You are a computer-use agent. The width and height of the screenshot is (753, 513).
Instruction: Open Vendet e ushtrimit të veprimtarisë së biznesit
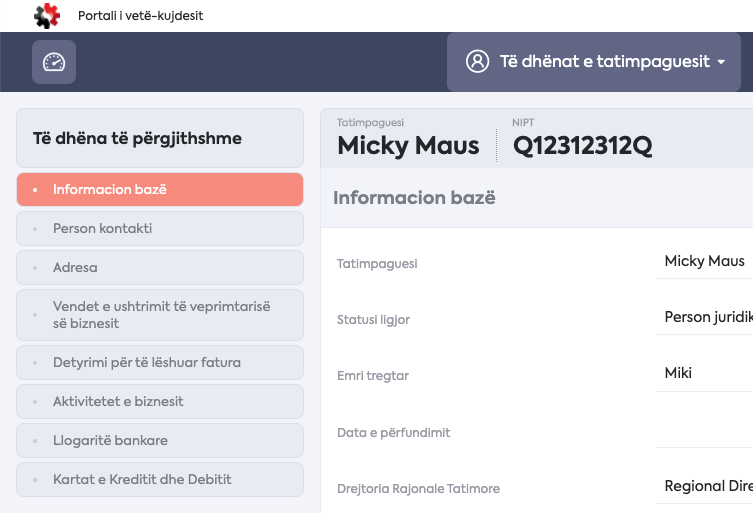(x=160, y=315)
